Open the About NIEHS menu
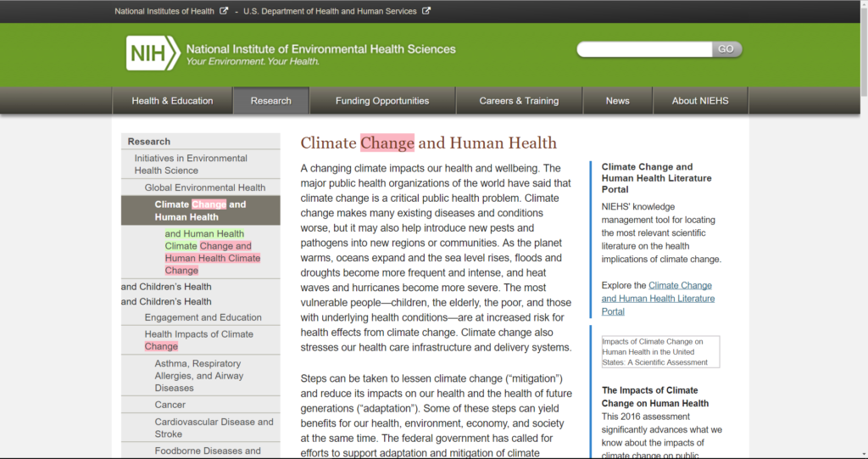Screen dimensions: 868x459 tap(700, 101)
